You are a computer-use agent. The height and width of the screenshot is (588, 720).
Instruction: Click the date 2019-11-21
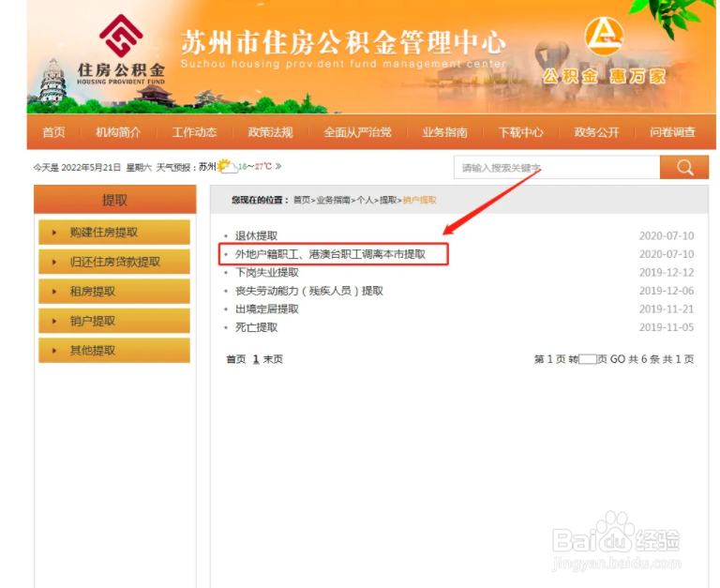[x=667, y=309]
